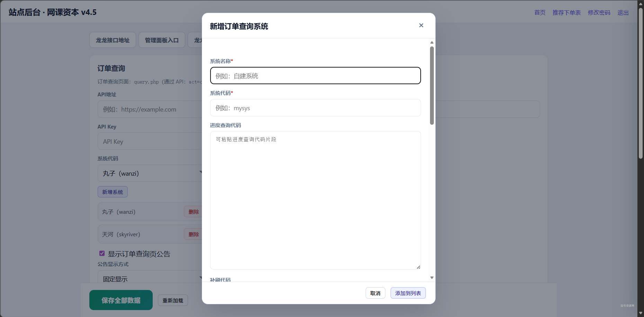The image size is (644, 317).
Task: Click the API地址 input field
Action: point(150,109)
